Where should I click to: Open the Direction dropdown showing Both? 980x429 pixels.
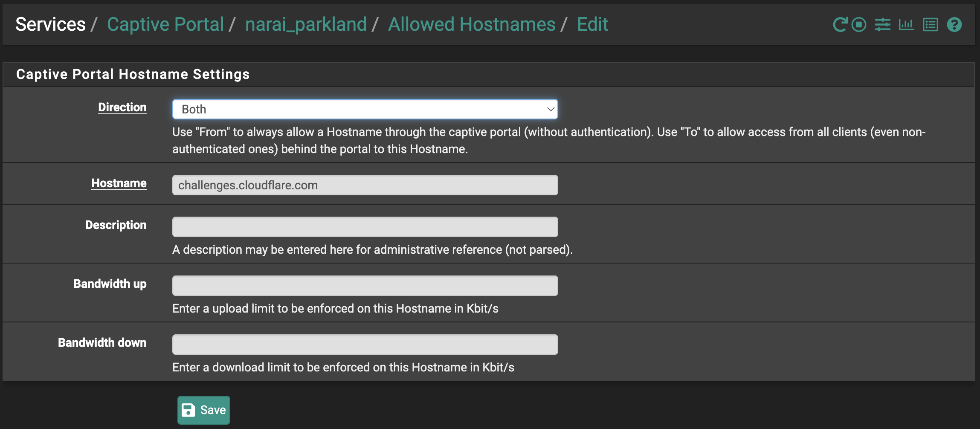[364, 109]
